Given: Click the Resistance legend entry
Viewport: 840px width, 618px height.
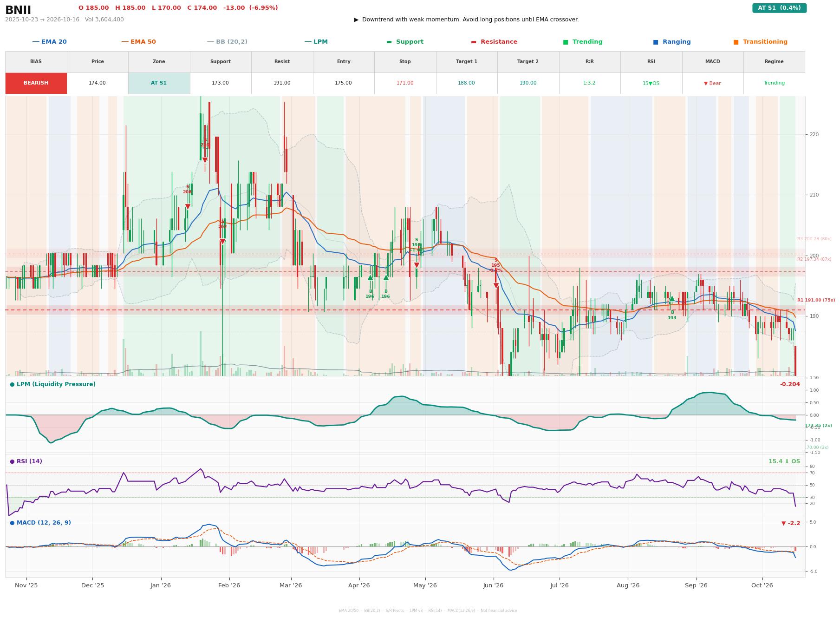Looking at the screenshot, I should point(494,42).
